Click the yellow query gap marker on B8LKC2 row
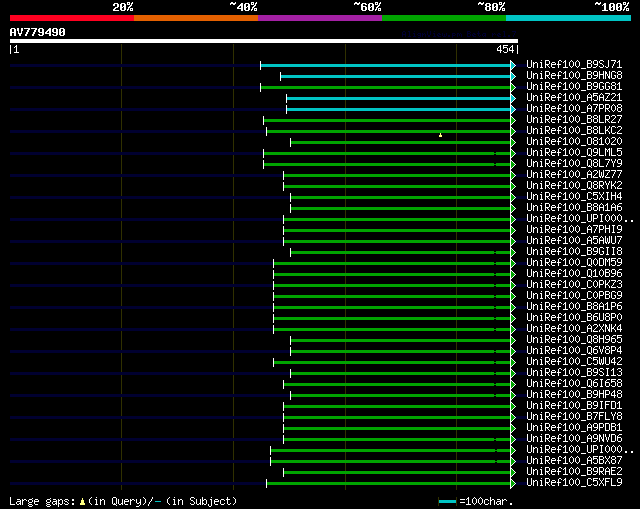Viewport: 640px width, 509px height. pos(440,135)
